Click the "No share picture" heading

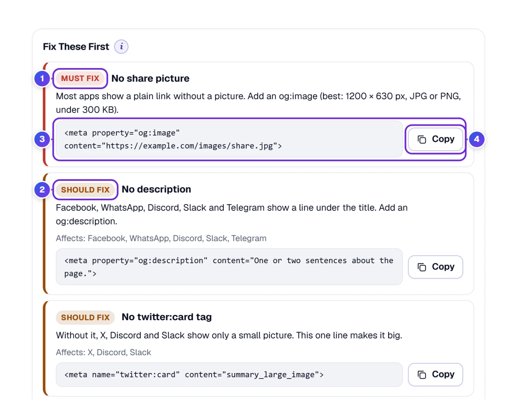point(150,79)
